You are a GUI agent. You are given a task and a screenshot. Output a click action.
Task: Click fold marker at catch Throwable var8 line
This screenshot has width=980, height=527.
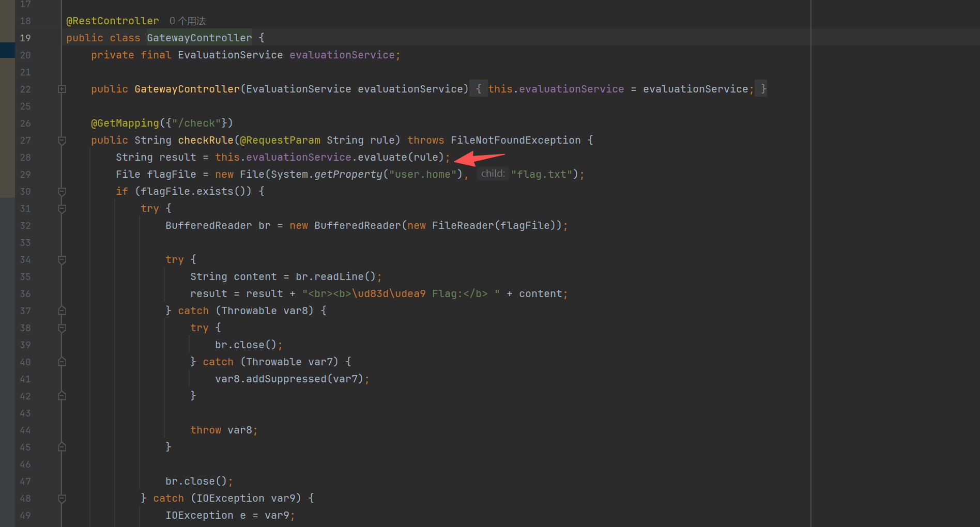[x=62, y=311]
